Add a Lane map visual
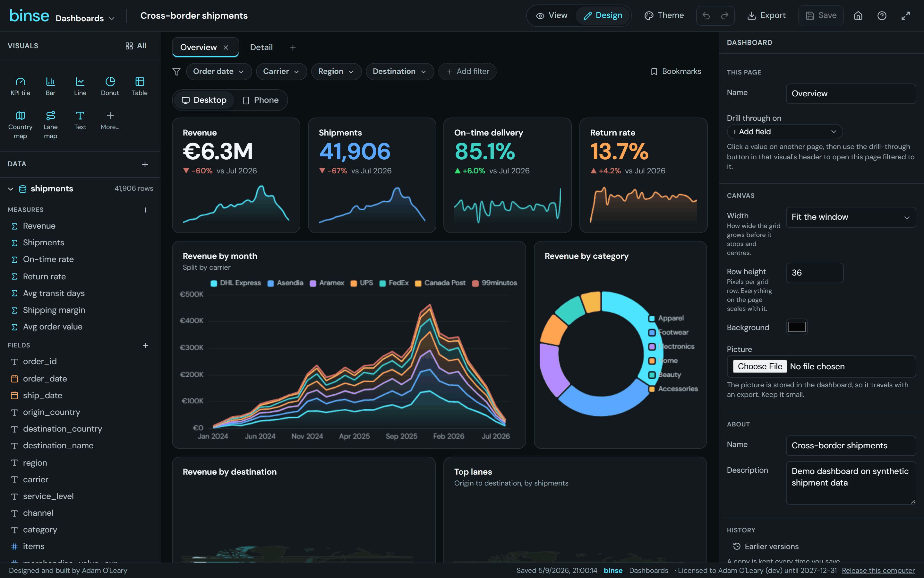This screenshot has width=924, height=578. (50, 125)
